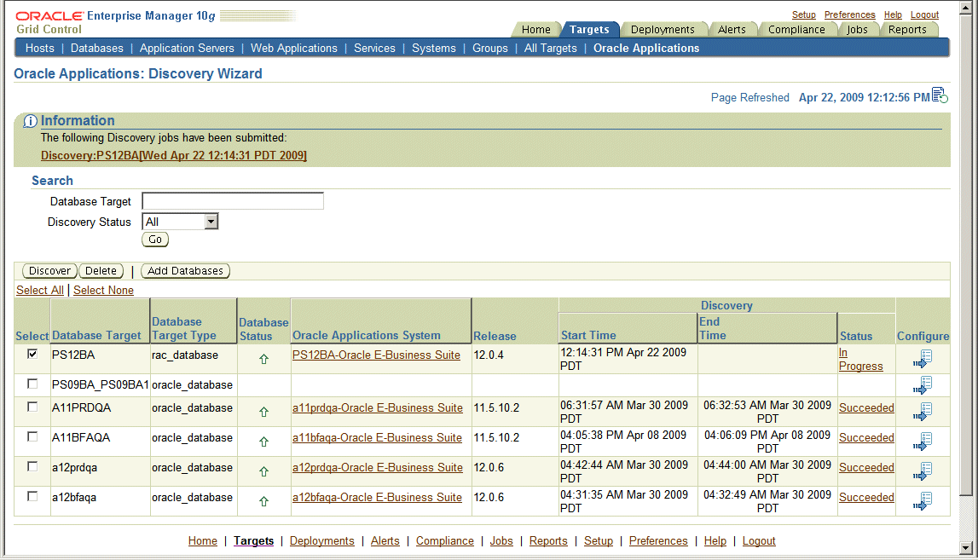Screen dimensions: 978x560
Task: Switch to the Deployments tab
Action: pyautogui.click(x=663, y=29)
